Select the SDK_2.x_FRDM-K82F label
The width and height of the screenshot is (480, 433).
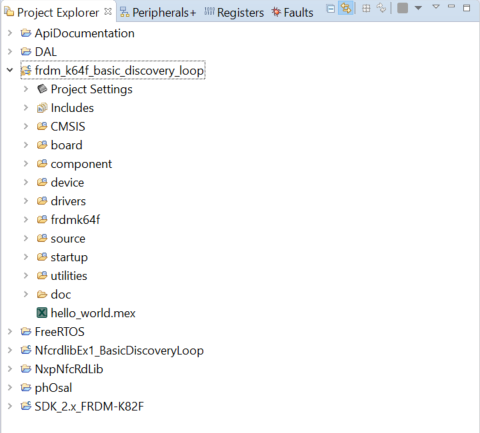pyautogui.click(x=89, y=406)
